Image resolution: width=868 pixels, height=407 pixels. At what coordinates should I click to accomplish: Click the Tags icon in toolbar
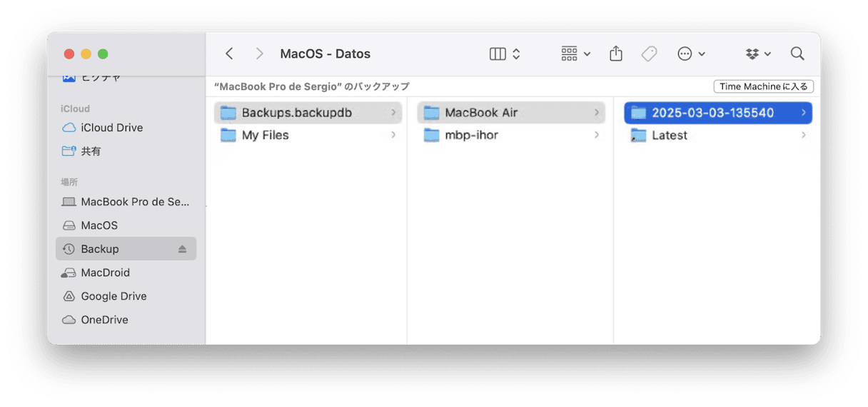(x=649, y=54)
